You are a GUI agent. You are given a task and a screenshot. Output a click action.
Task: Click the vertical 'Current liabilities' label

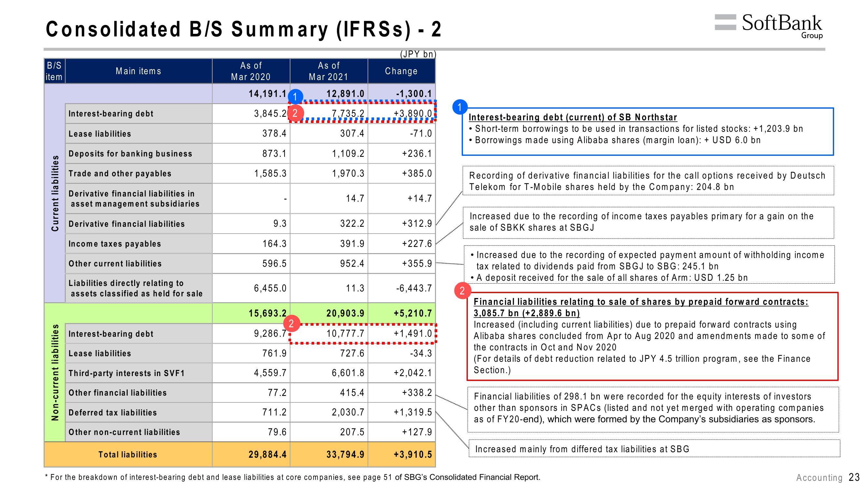55,193
